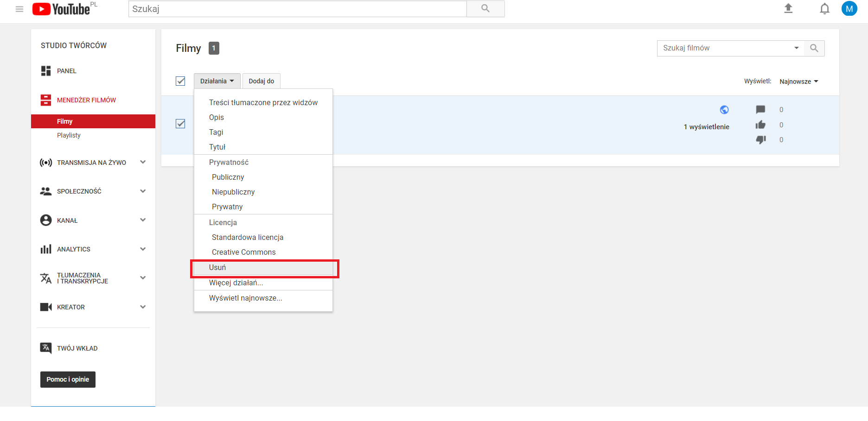Click the Kreator camera icon
868x421 pixels.
click(46, 307)
